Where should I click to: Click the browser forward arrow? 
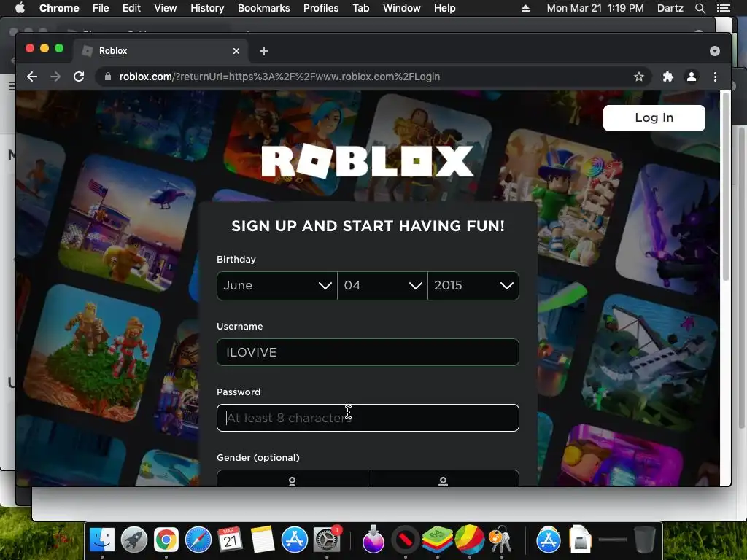tap(55, 77)
